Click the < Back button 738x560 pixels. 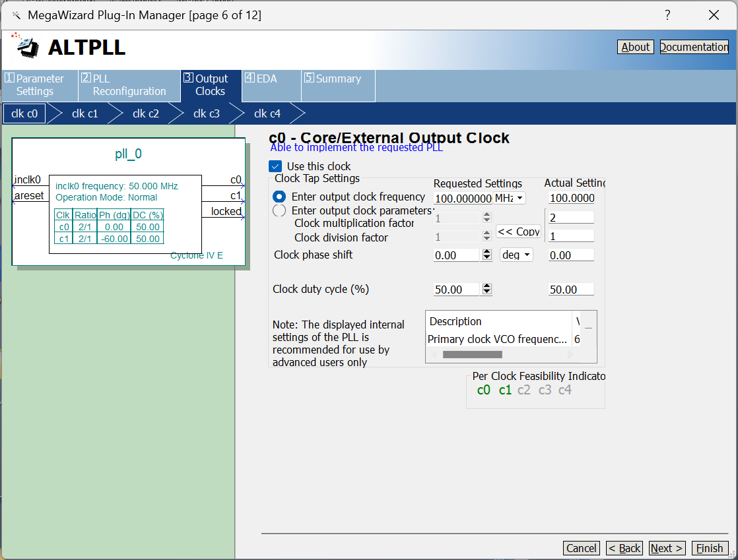click(624, 548)
